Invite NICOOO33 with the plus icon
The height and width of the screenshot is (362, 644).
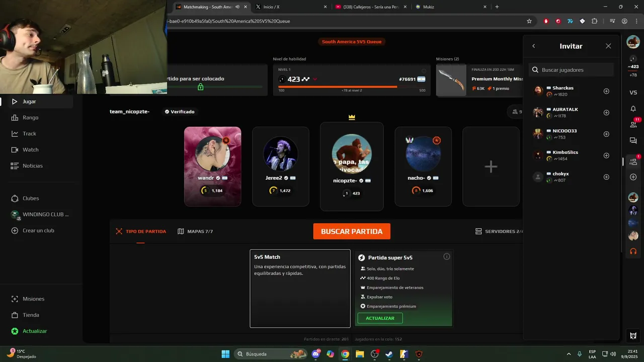point(606,134)
